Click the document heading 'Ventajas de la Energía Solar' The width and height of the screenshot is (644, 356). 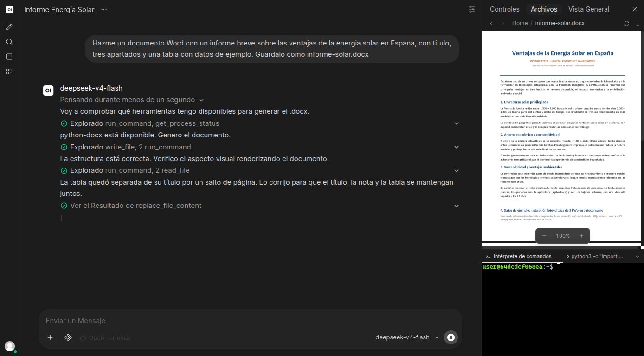point(562,53)
